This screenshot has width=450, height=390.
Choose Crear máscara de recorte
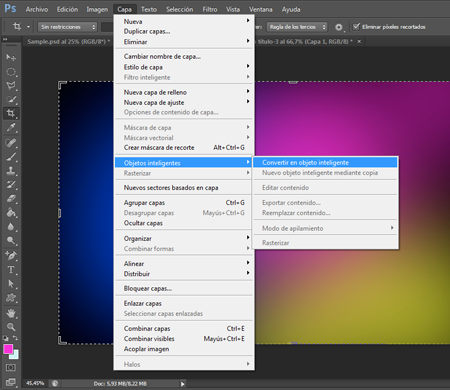tap(184, 147)
